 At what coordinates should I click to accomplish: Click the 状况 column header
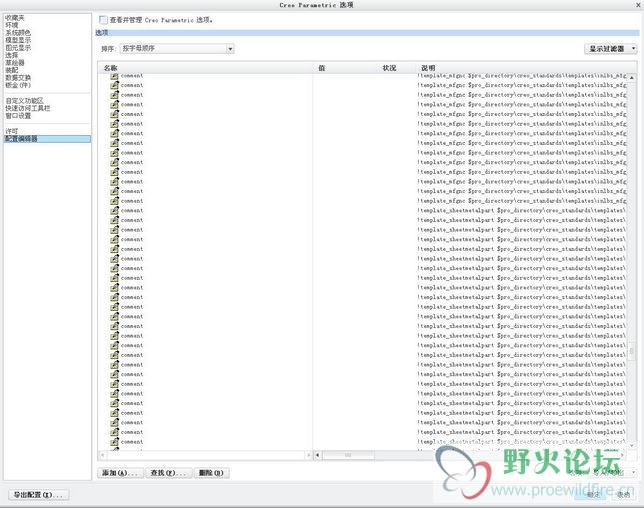tap(389, 68)
